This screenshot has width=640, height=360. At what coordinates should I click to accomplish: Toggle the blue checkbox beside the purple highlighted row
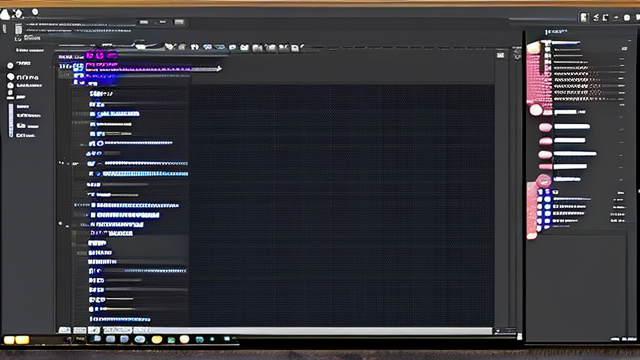tap(78, 67)
